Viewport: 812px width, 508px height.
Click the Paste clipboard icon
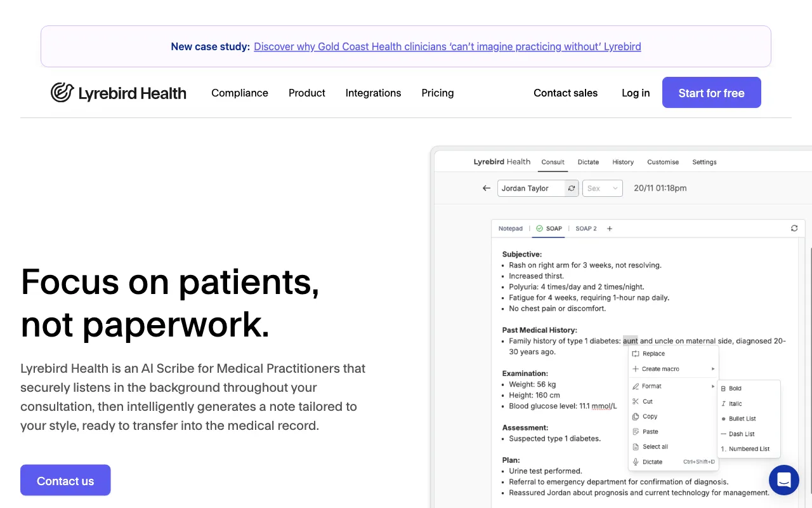click(636, 432)
